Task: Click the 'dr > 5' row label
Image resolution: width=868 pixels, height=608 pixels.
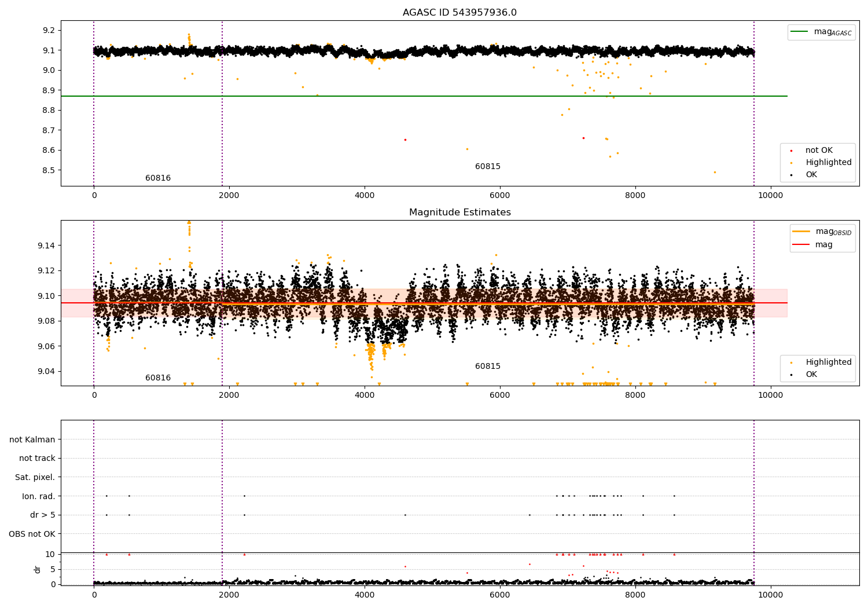Action: (x=43, y=515)
